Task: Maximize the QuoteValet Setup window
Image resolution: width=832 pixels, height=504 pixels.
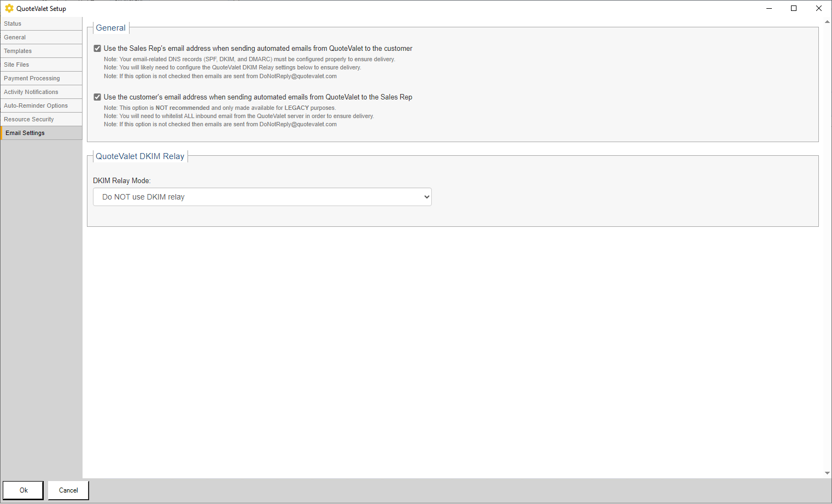Action: click(794, 8)
